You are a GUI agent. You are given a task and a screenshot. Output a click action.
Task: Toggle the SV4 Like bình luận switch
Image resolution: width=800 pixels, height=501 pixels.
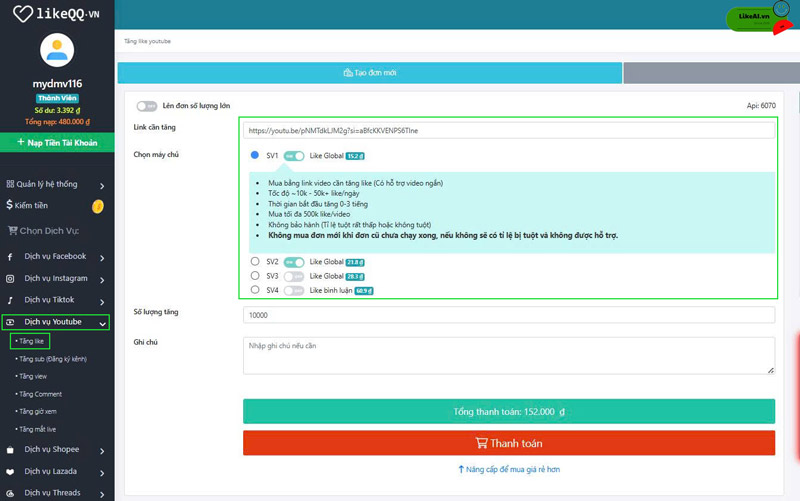click(x=294, y=291)
